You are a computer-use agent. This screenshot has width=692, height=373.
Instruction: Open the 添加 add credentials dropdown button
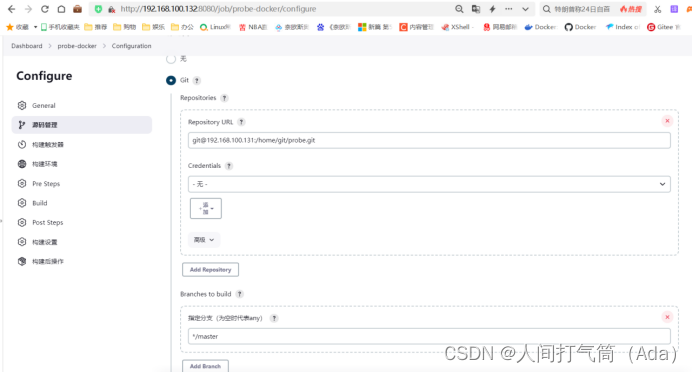[x=206, y=208]
